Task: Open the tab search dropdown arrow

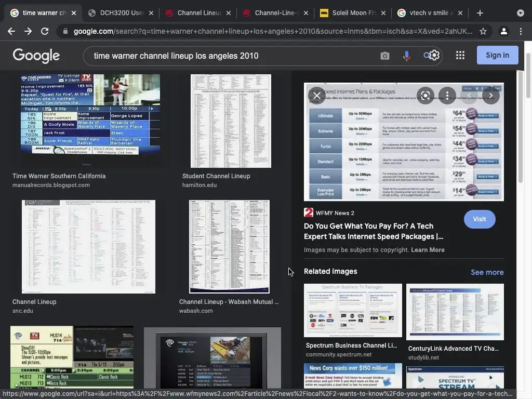Action: [x=521, y=13]
